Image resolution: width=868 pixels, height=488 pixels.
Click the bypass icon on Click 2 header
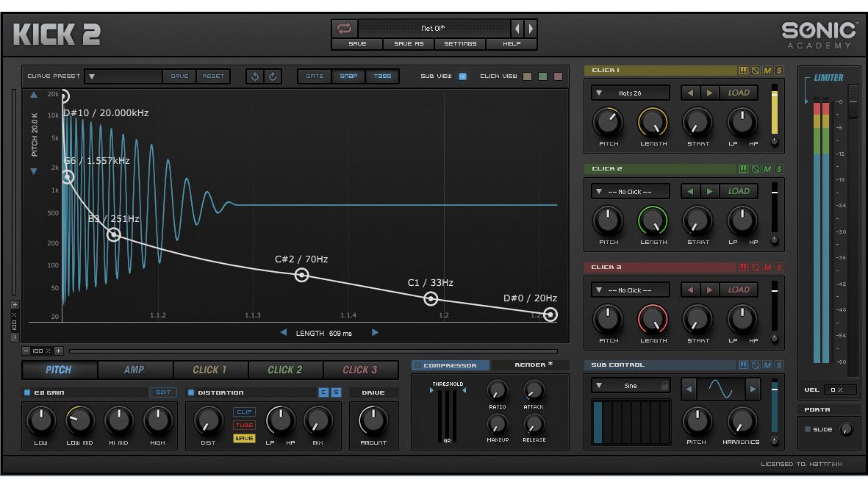coord(756,168)
